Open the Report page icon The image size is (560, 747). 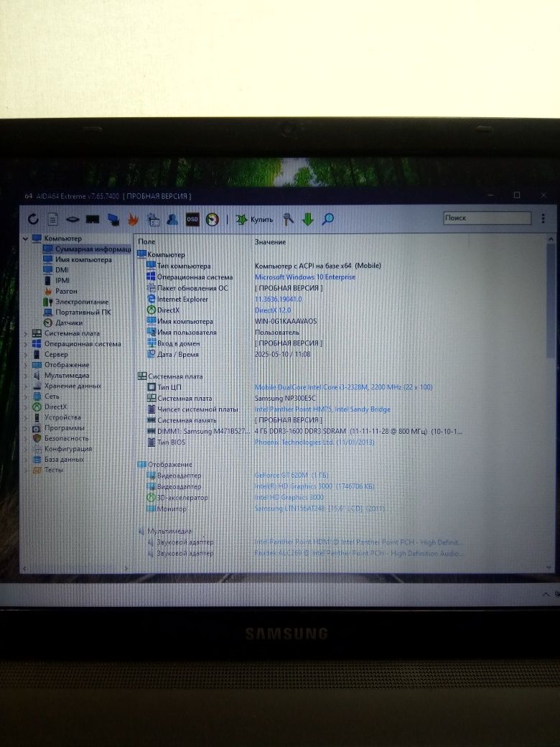(x=52, y=218)
